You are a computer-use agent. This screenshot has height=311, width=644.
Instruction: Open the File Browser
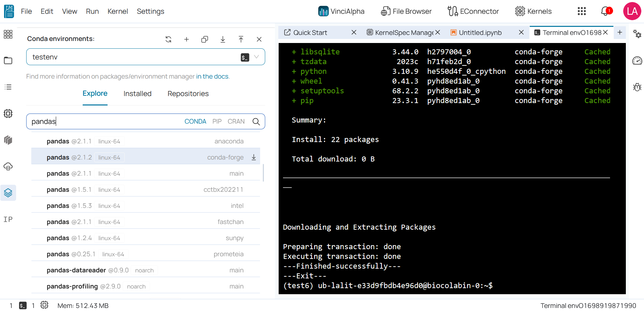(x=406, y=11)
